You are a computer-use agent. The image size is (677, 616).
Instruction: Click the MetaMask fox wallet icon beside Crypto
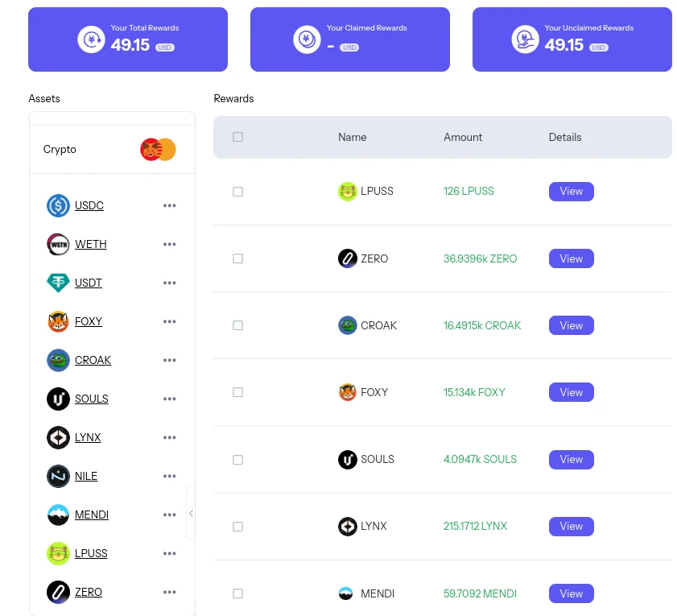point(151,150)
